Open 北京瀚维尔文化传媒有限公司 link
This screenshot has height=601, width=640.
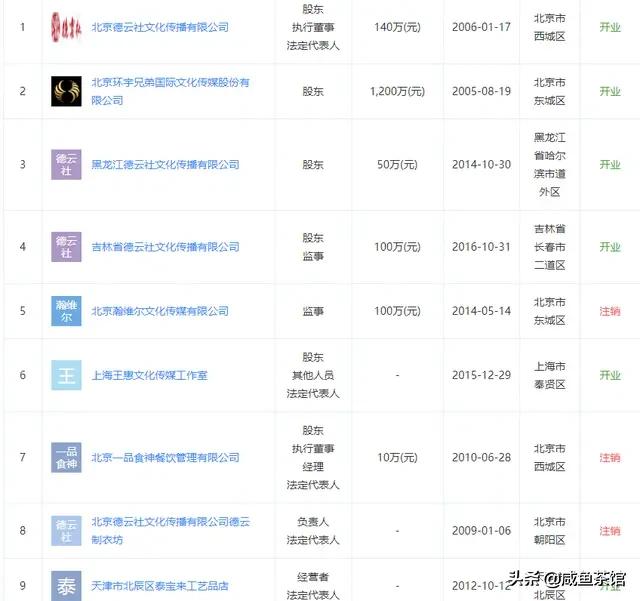[x=160, y=311]
